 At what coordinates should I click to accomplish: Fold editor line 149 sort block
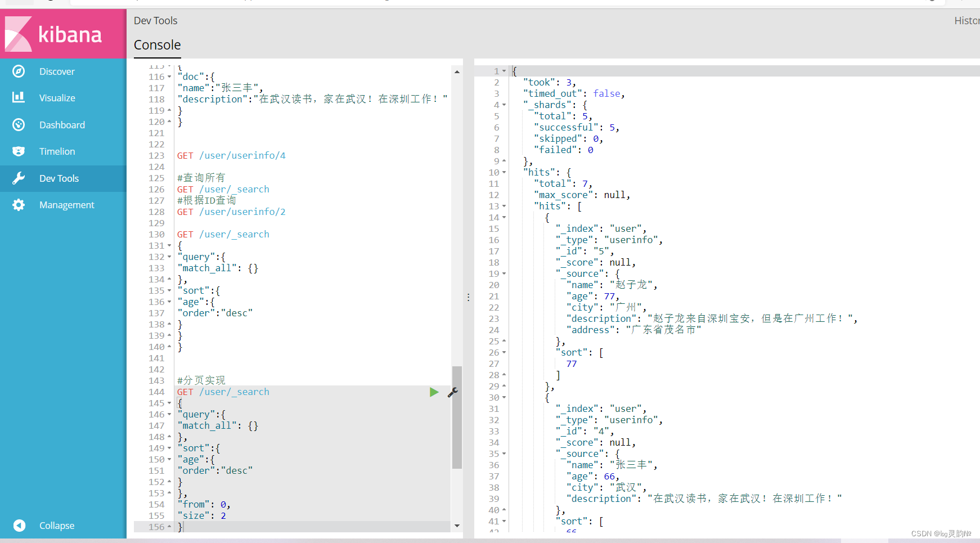pos(169,448)
